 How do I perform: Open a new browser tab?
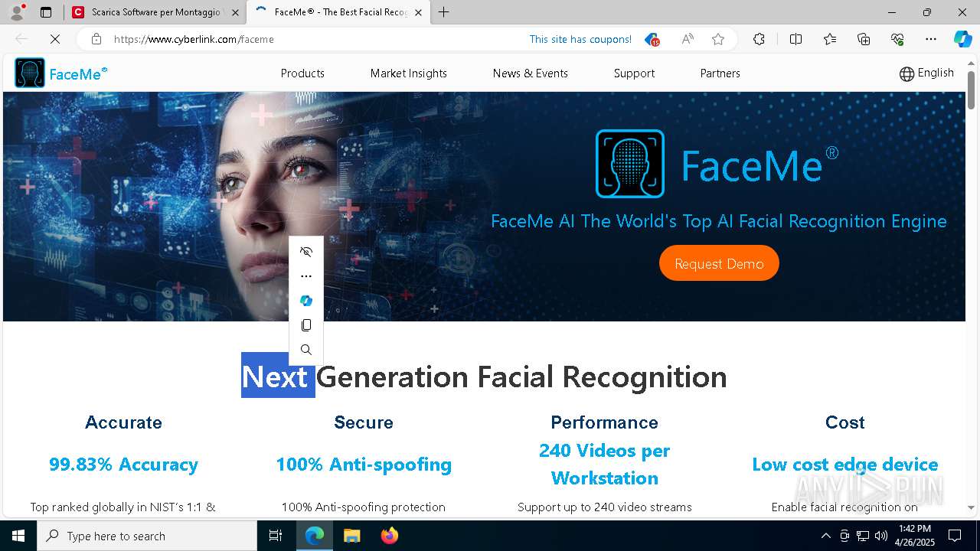tap(444, 12)
